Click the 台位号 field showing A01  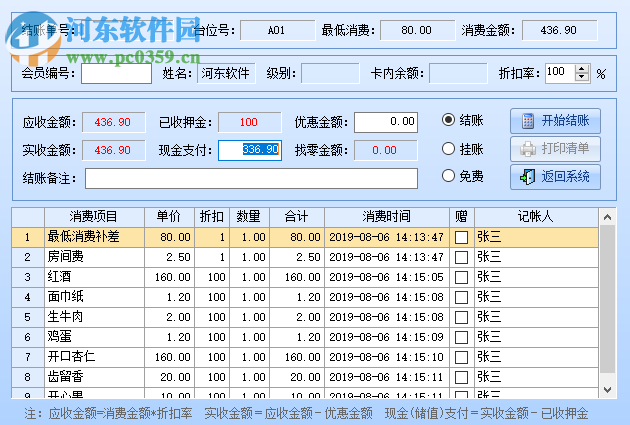(278, 31)
